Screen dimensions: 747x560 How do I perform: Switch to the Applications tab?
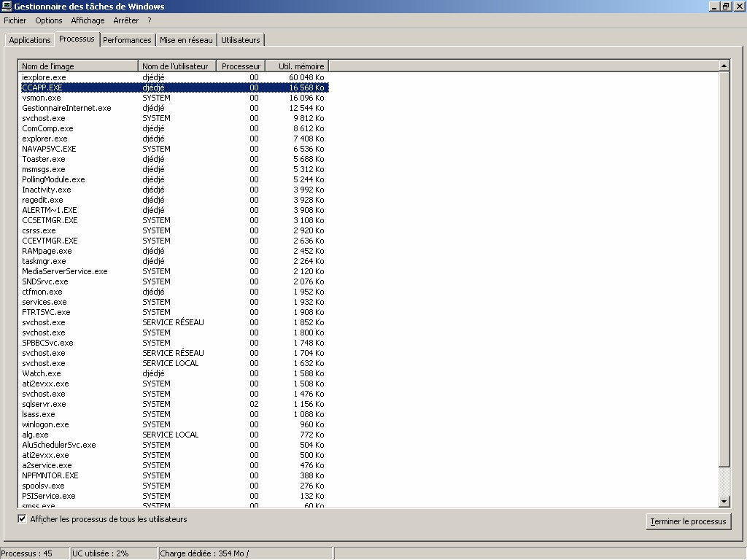click(30, 40)
